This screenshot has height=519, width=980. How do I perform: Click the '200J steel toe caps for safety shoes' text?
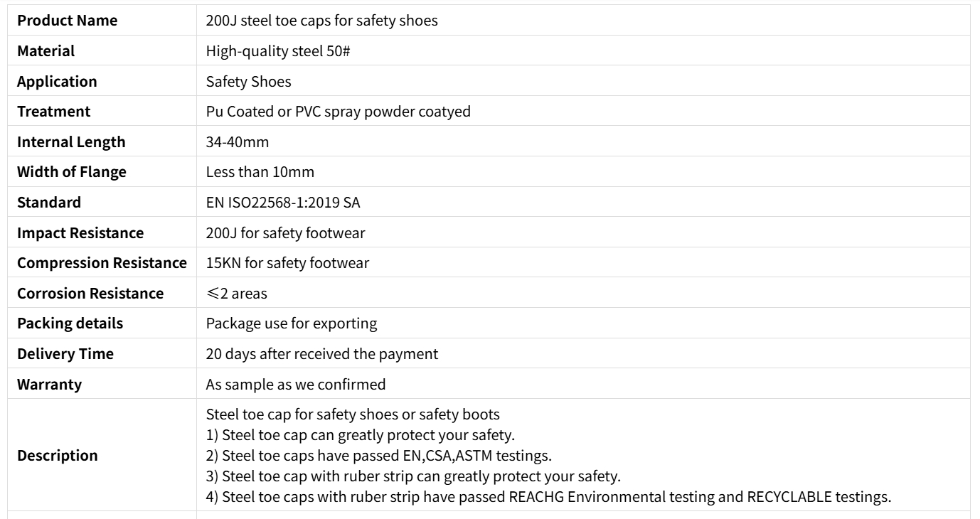(321, 21)
